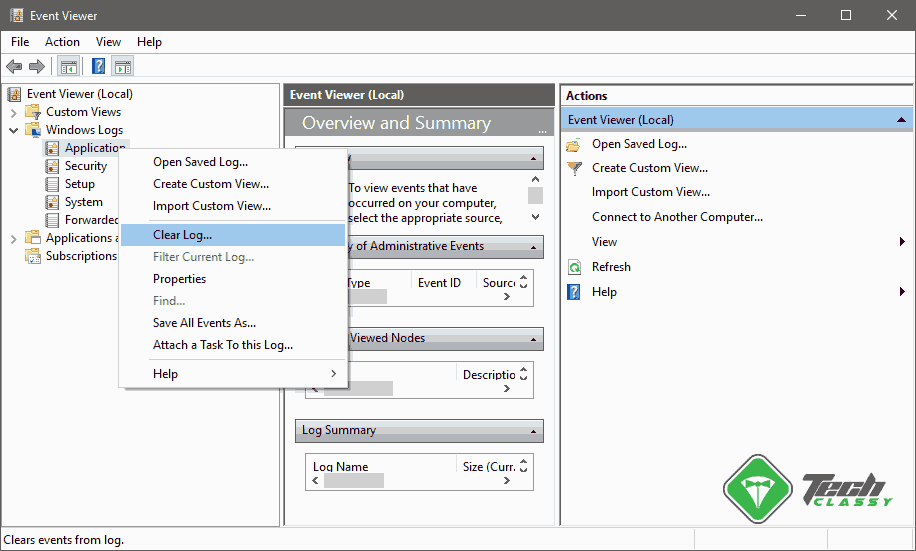Image resolution: width=916 pixels, height=551 pixels.
Task: Click the Subscriptions icon
Action: (33, 256)
